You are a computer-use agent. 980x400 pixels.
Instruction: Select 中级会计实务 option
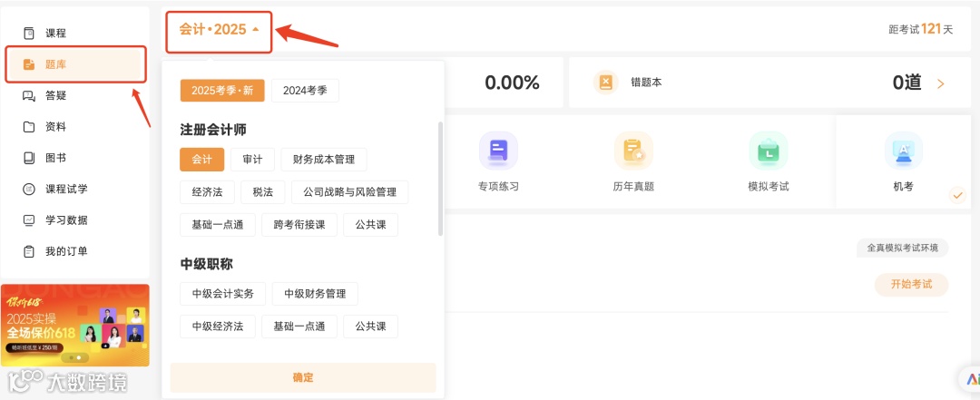(x=222, y=294)
